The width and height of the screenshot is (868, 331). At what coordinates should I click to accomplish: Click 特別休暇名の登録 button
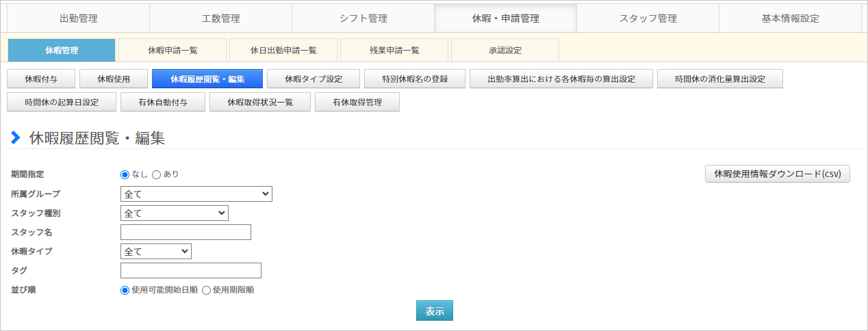pos(415,79)
